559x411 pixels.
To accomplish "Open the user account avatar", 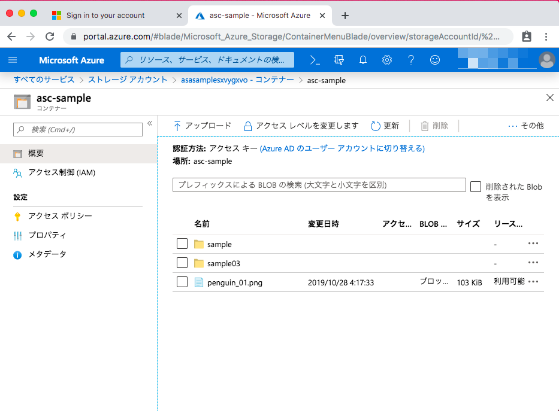I will pos(547,60).
